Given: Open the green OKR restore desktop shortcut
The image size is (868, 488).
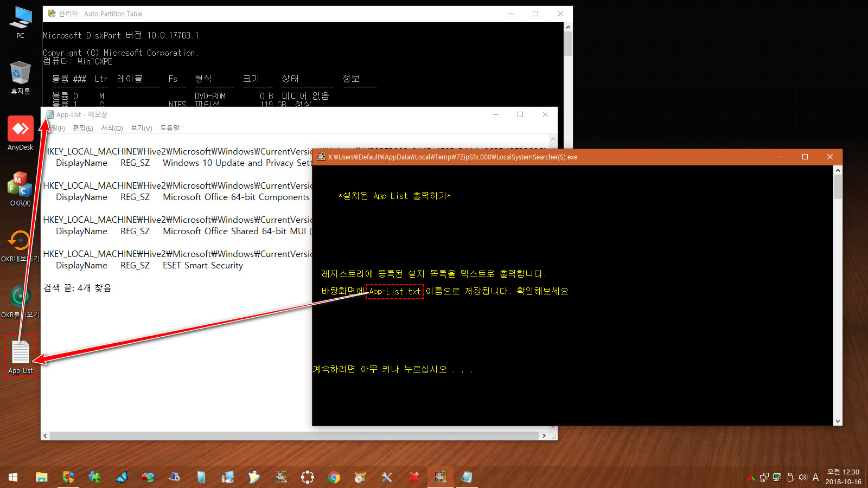Looking at the screenshot, I should [x=20, y=301].
